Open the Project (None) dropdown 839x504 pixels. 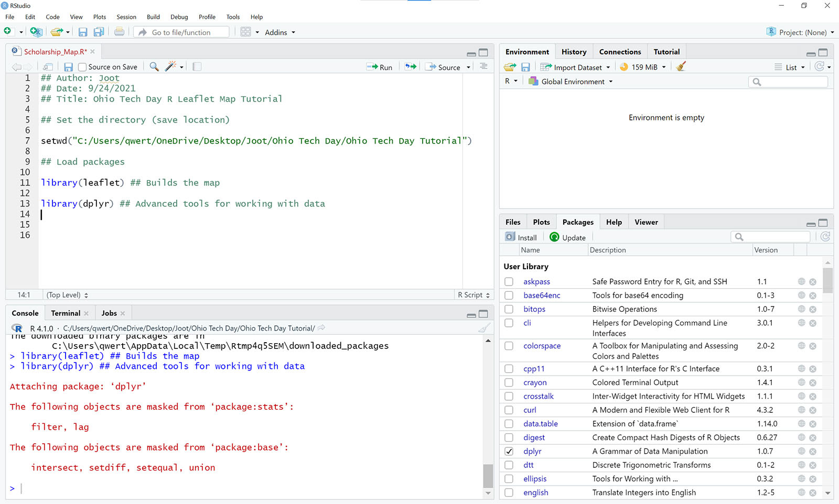click(x=800, y=32)
